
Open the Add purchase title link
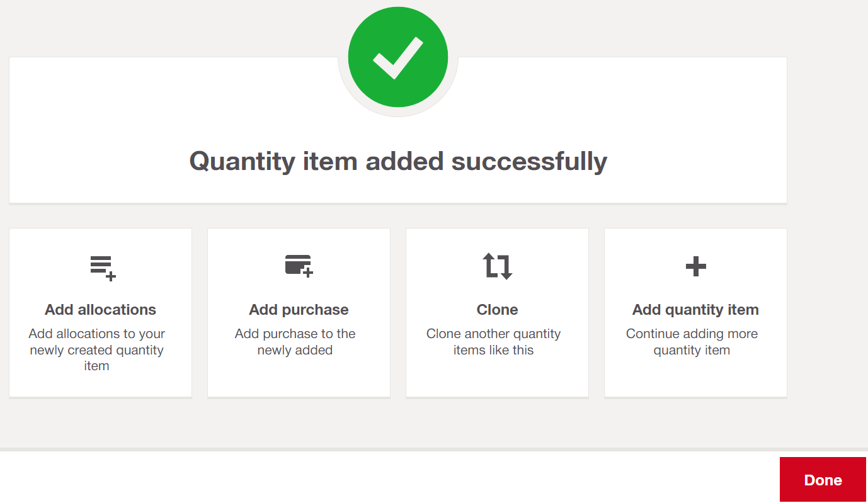tap(299, 310)
